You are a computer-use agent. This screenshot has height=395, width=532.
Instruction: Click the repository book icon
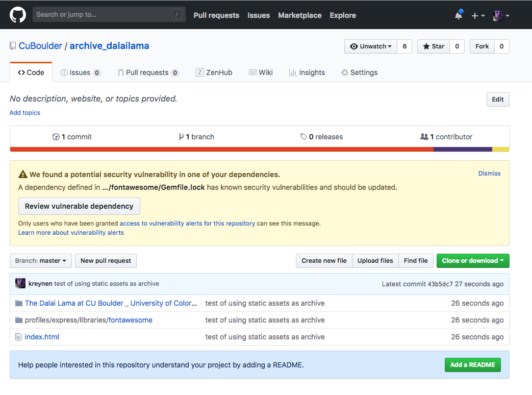click(x=13, y=46)
